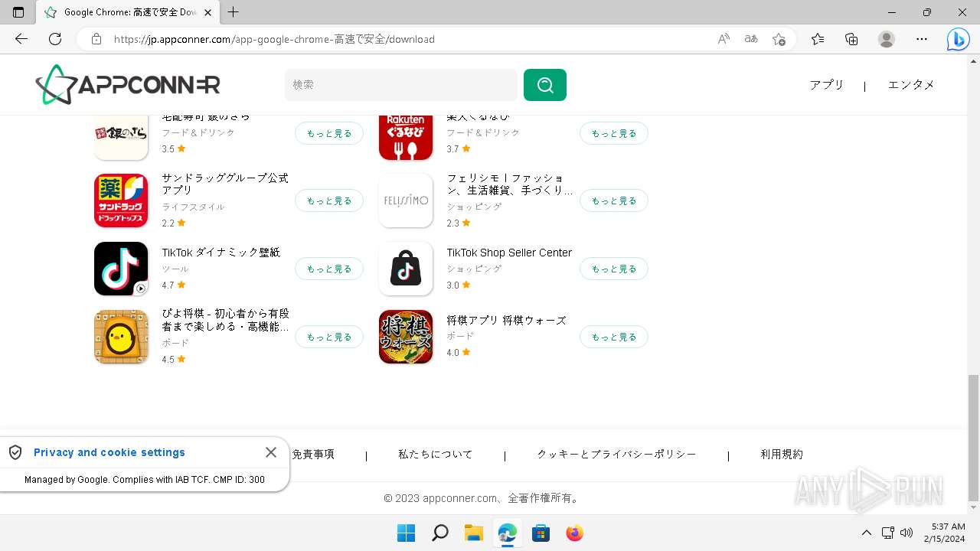Click もっと見る for Sundrug group app
The image size is (980, 551).
coord(329,201)
